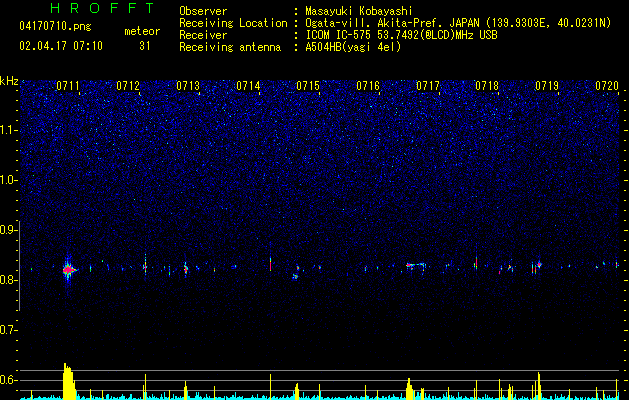Click the 1.1 kHz axis label
The width and height of the screenshot is (629, 400).
8,130
